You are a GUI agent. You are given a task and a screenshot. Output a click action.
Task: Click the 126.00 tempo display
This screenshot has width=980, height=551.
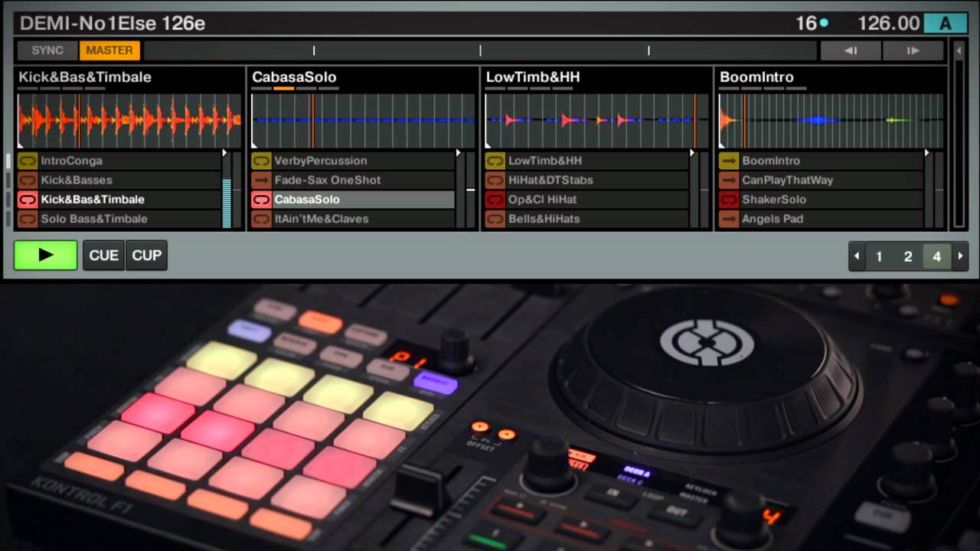[x=888, y=23]
